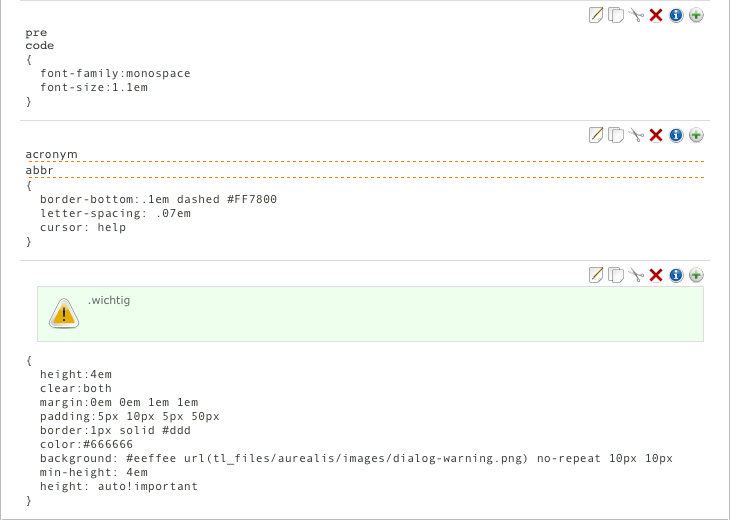The height and width of the screenshot is (520, 730).
Task: Insert new style after acronym abbr
Action: pos(696,135)
